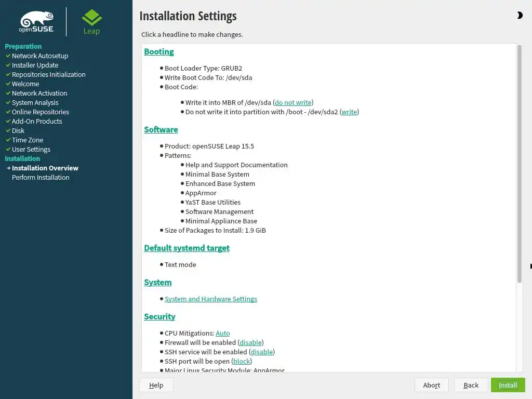The image size is (532, 399).
Task: Select Disk step in sidebar
Action: (18, 130)
